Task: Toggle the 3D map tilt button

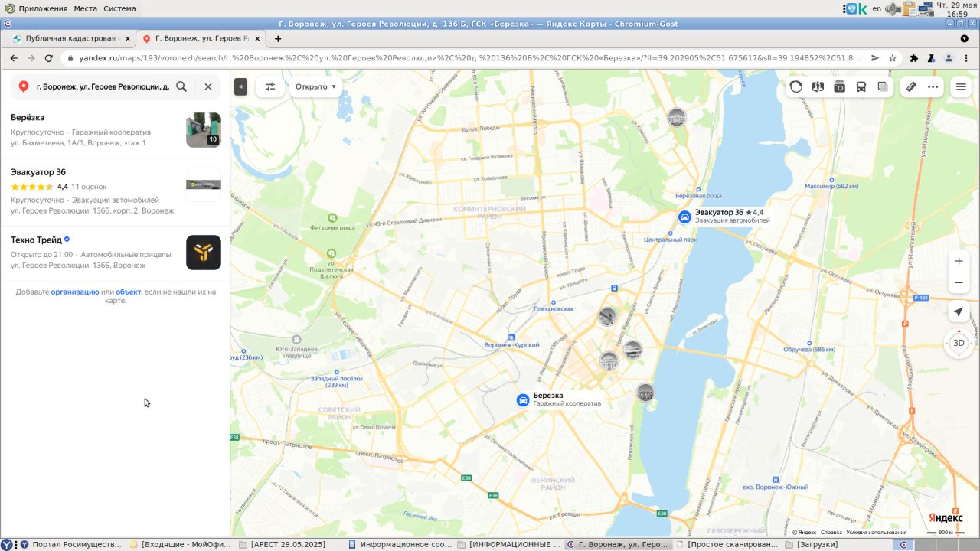Action: (959, 343)
